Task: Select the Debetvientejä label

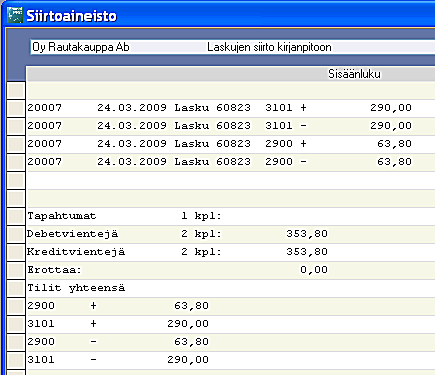Action: 72,234
